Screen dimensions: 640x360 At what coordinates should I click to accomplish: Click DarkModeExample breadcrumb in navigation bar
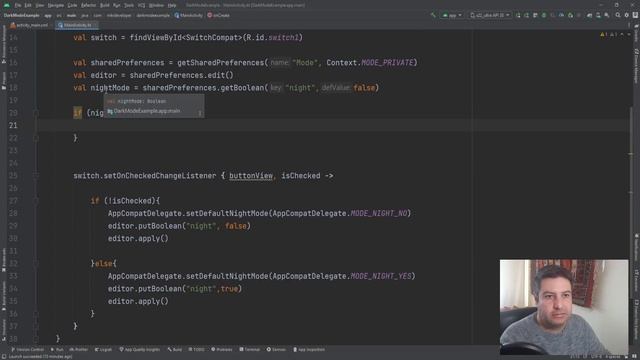click(x=21, y=16)
